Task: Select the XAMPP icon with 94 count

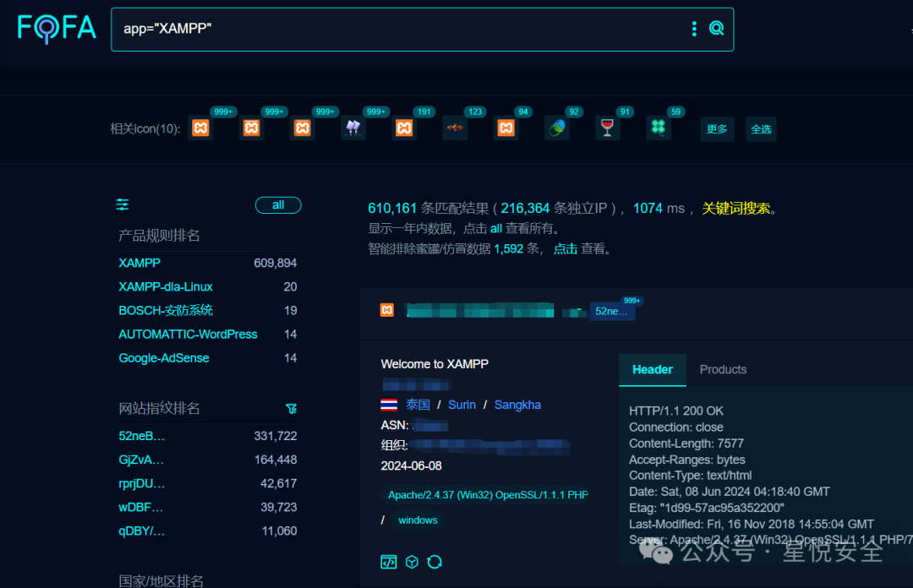Action: point(506,128)
